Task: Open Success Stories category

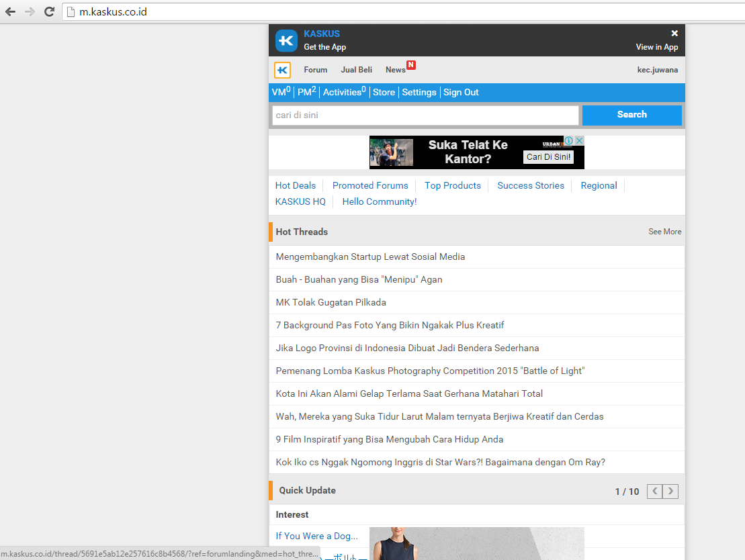Action: pos(531,186)
